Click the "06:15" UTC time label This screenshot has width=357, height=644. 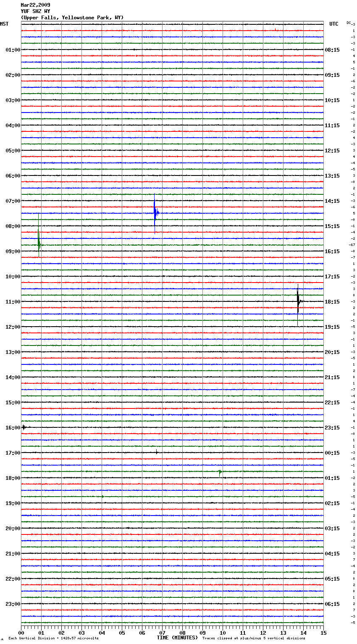[332, 604]
